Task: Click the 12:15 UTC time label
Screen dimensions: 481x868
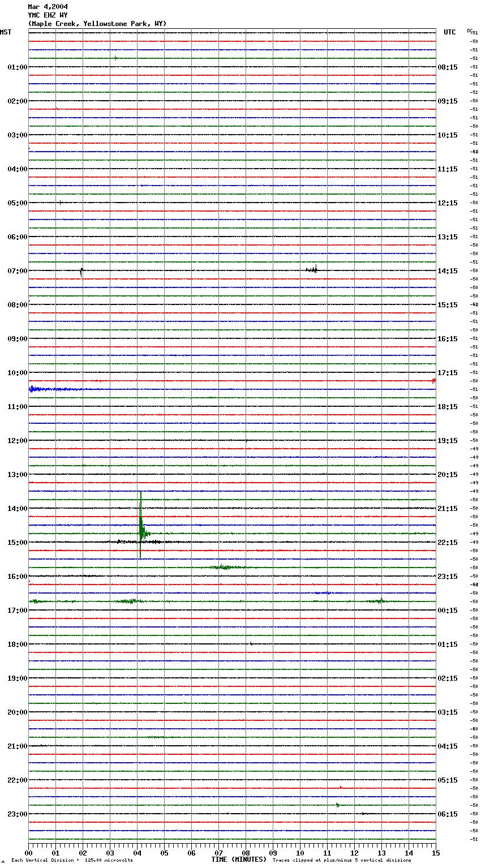Action: pos(448,203)
